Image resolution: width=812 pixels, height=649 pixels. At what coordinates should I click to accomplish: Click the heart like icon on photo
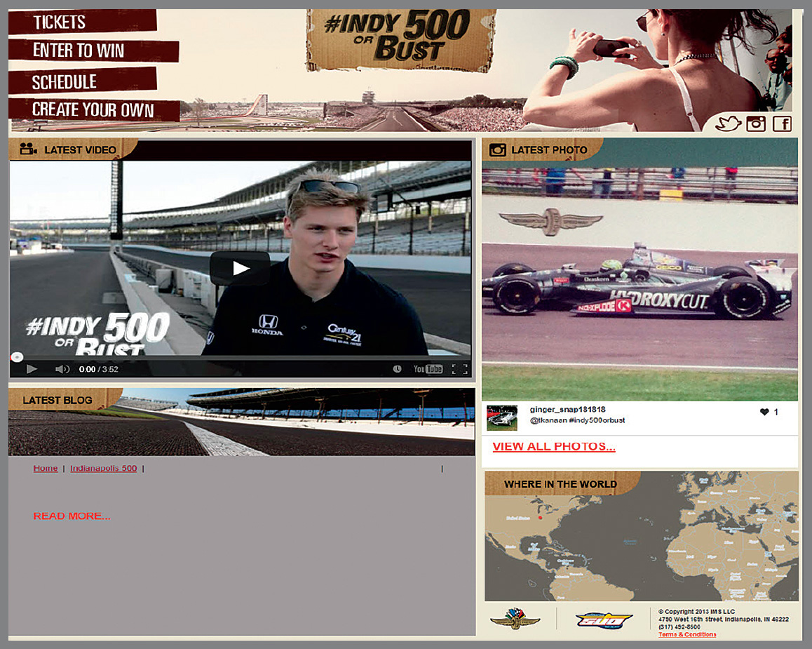click(764, 413)
